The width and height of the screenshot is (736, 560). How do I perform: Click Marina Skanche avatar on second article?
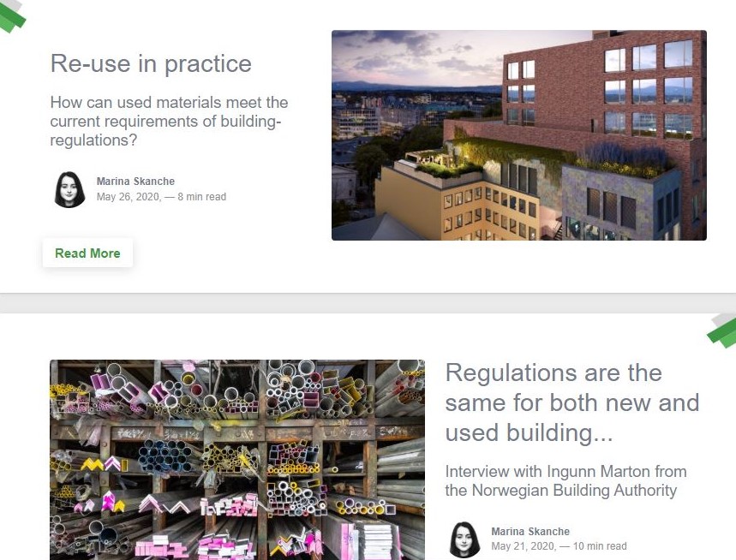464,539
